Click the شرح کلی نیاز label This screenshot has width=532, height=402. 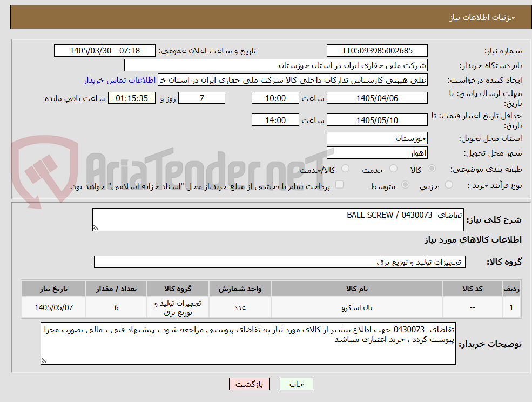[494, 220]
